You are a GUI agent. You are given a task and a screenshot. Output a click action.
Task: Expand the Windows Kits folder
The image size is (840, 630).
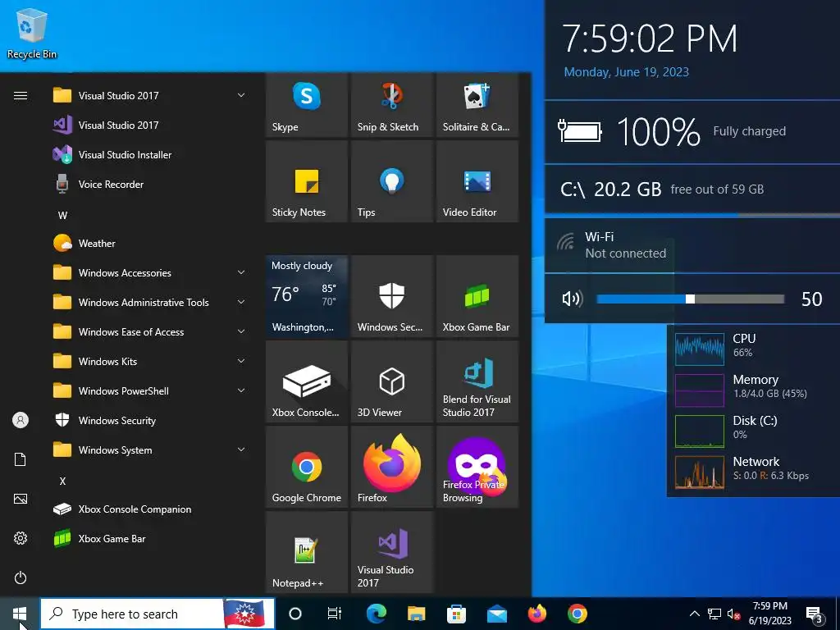tap(149, 361)
